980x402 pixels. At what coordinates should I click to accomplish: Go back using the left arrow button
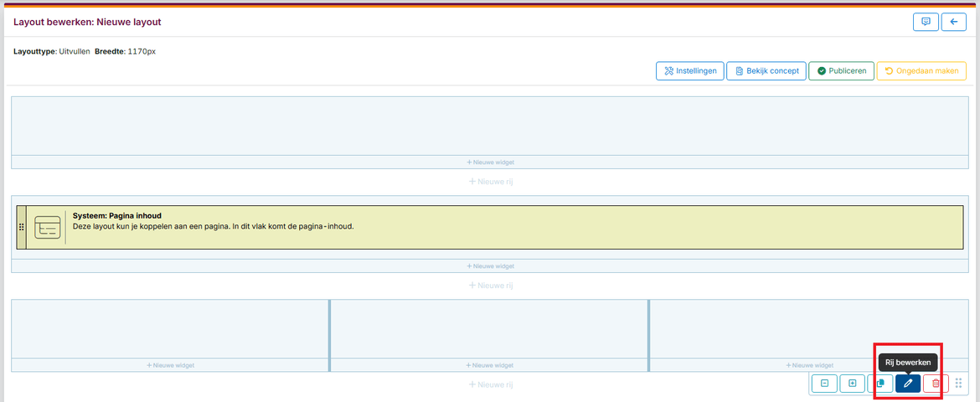(x=953, y=22)
